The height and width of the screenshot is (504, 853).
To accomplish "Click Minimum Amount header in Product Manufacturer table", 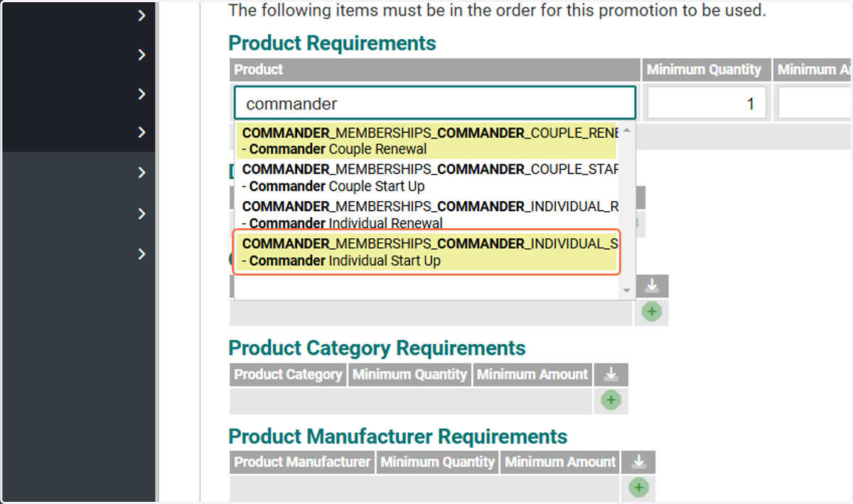I will [560, 462].
